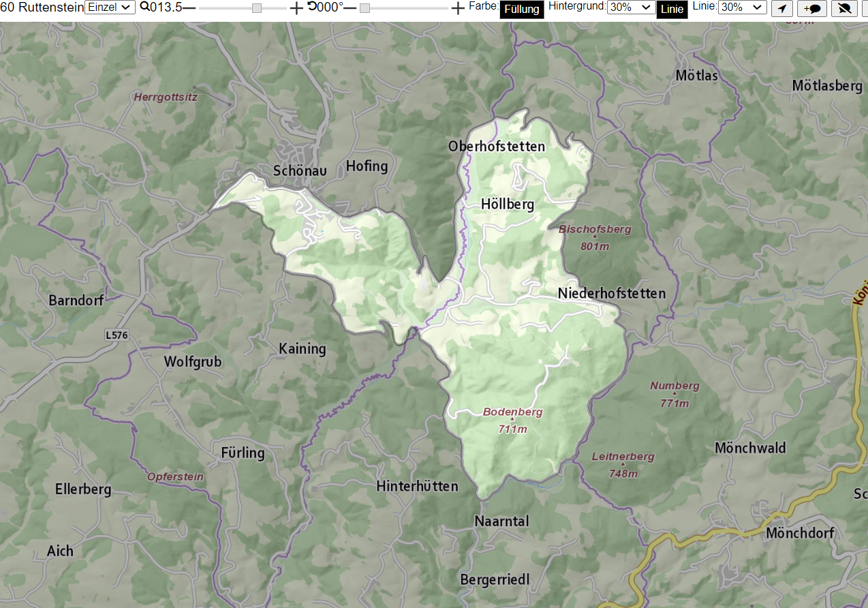Image resolution: width=868 pixels, height=608 pixels.
Task: Open the Hintergrund opacity dropdown
Action: (x=631, y=7)
